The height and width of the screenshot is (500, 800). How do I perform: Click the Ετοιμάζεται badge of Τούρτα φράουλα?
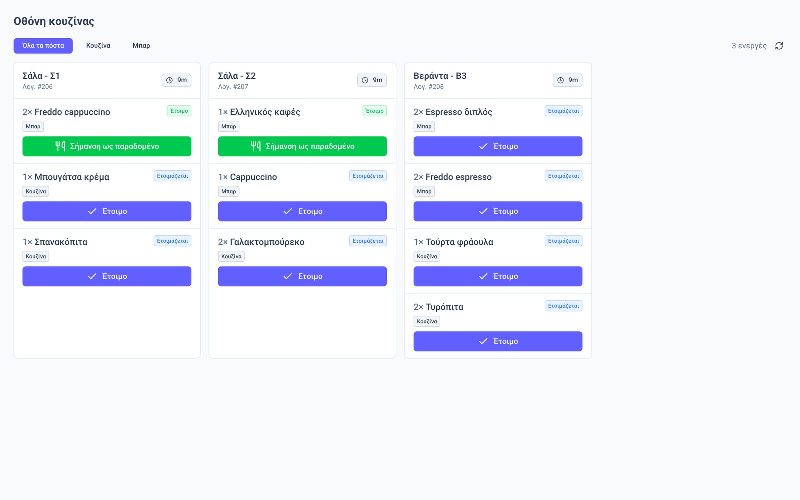coord(563,241)
